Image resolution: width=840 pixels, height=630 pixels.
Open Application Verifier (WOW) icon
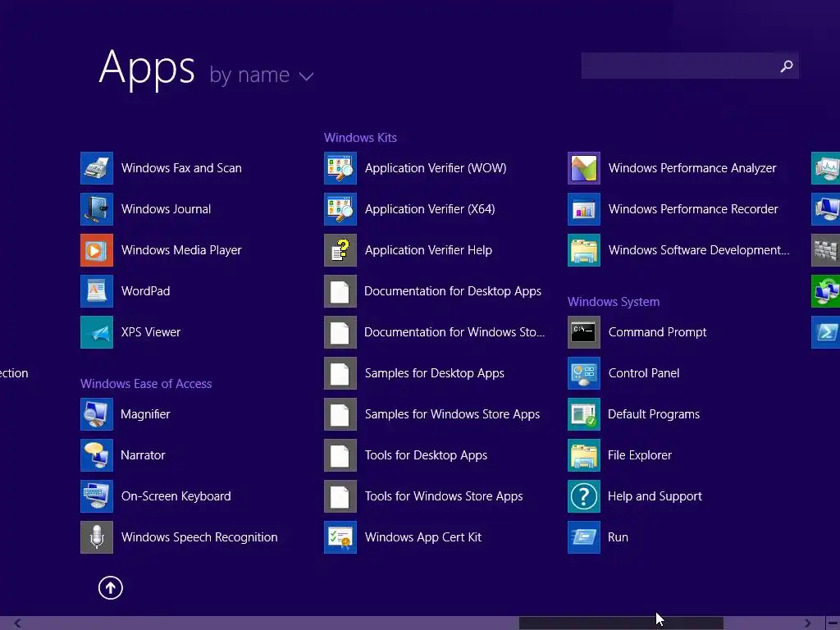[x=340, y=167]
